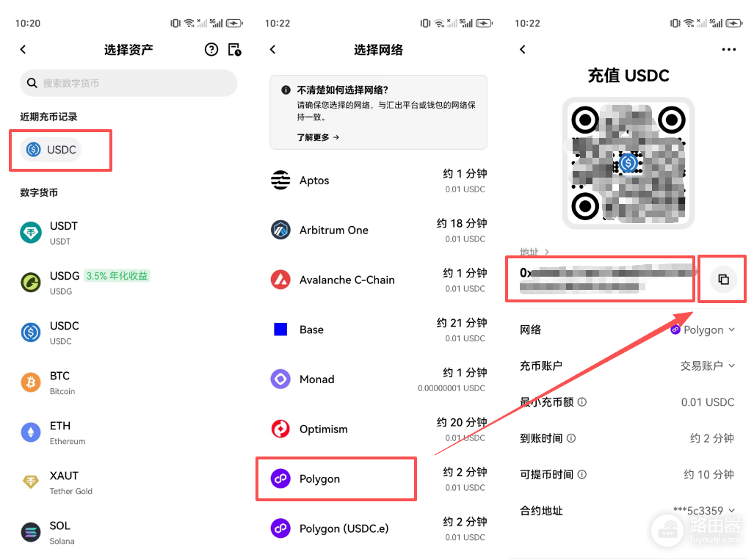
Task: Tap the blurred 0x deposit address
Action: pyautogui.click(x=607, y=280)
